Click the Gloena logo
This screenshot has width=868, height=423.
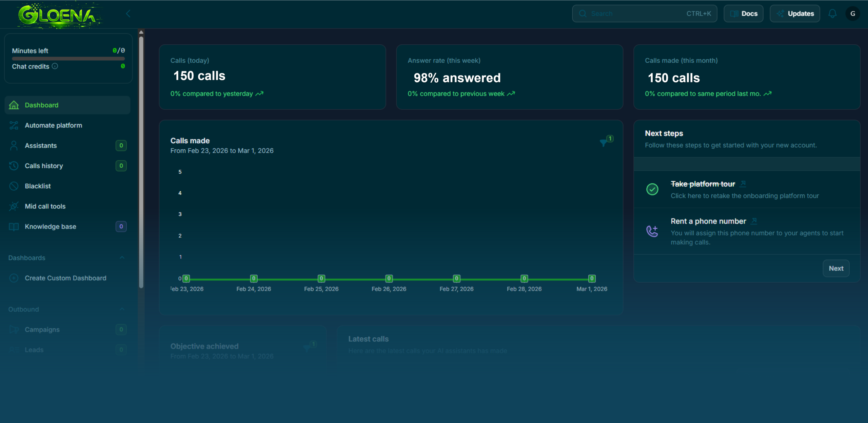point(59,15)
